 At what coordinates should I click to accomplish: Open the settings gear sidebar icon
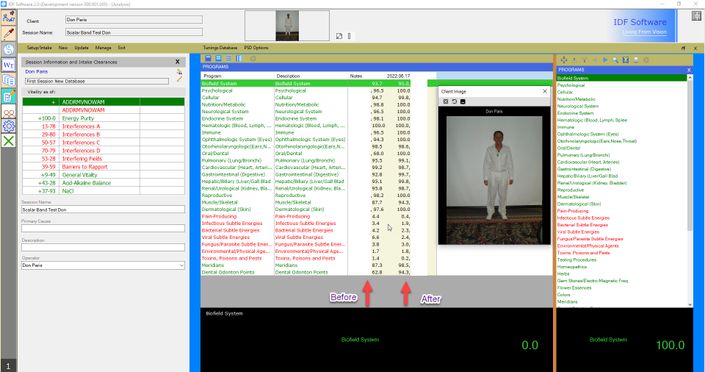[x=9, y=126]
